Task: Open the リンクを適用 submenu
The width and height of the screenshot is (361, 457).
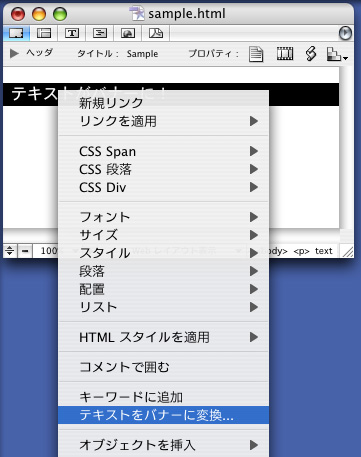Action: [x=163, y=121]
